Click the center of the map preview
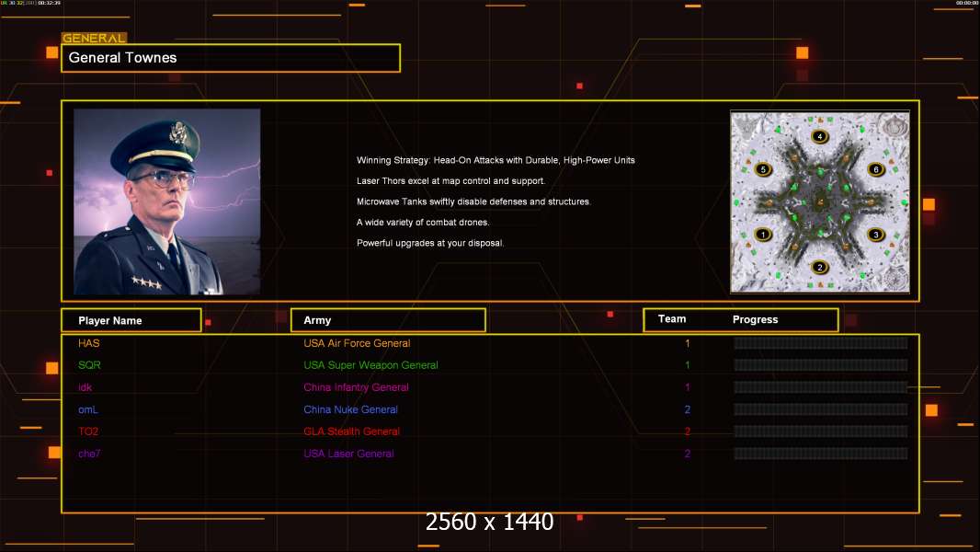 tap(819, 201)
